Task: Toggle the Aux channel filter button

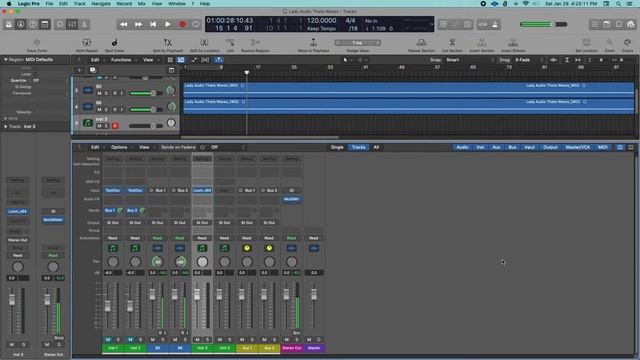Action: point(496,147)
